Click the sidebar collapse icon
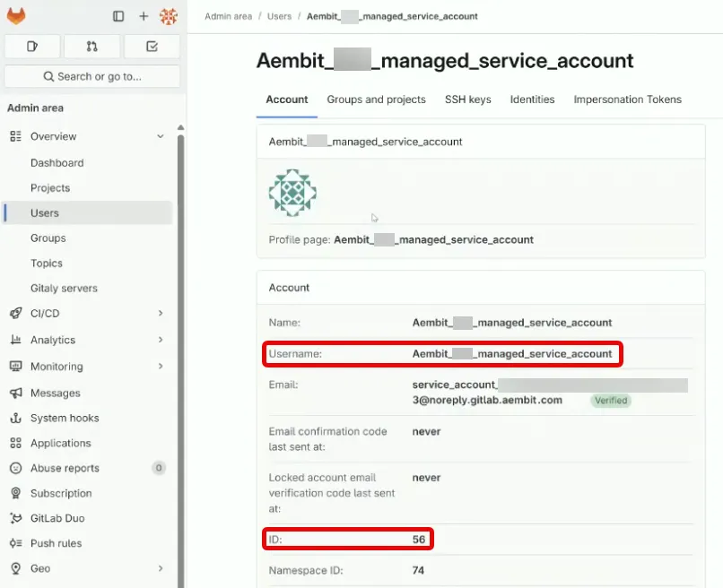 [x=118, y=15]
